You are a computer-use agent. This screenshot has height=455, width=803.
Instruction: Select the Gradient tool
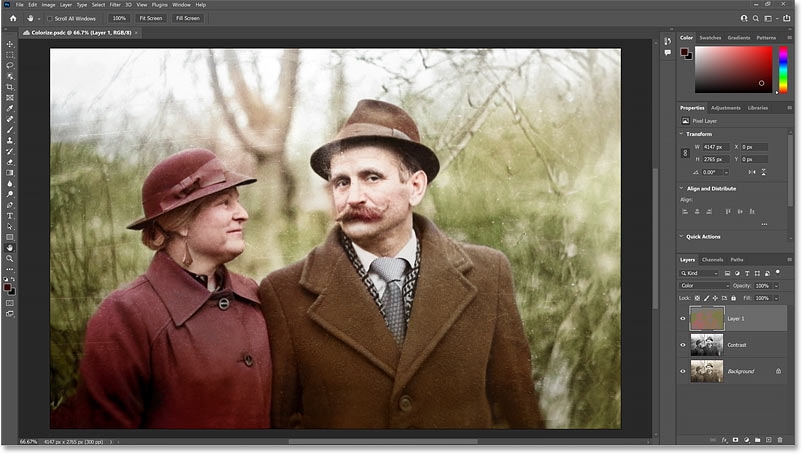point(10,173)
